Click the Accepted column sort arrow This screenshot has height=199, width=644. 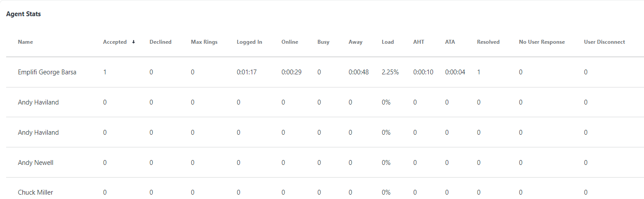pyautogui.click(x=133, y=42)
